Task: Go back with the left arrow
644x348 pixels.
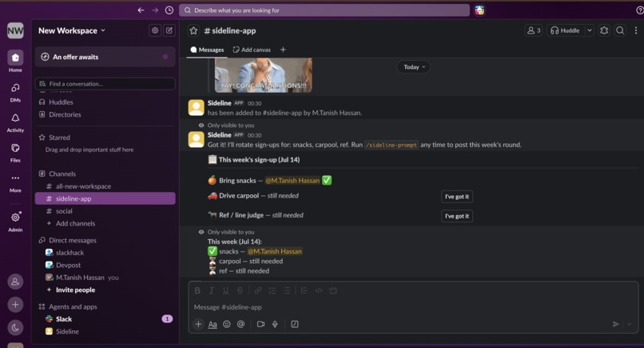Action: pyautogui.click(x=141, y=10)
